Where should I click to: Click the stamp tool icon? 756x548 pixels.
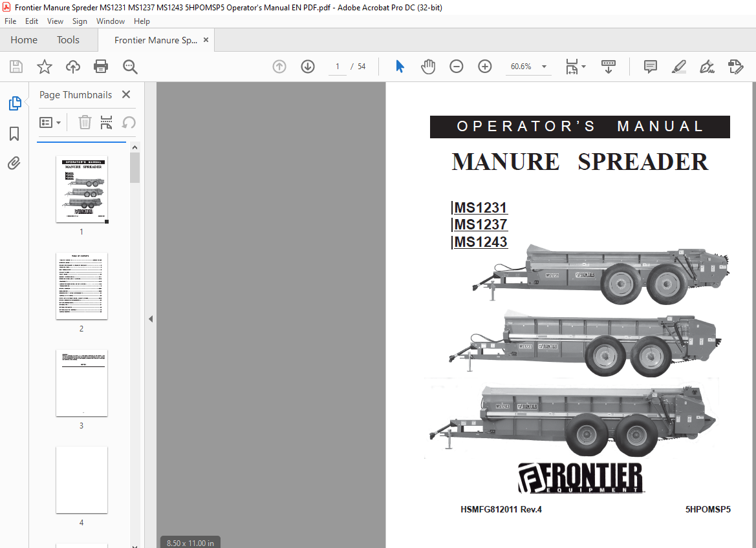(736, 67)
